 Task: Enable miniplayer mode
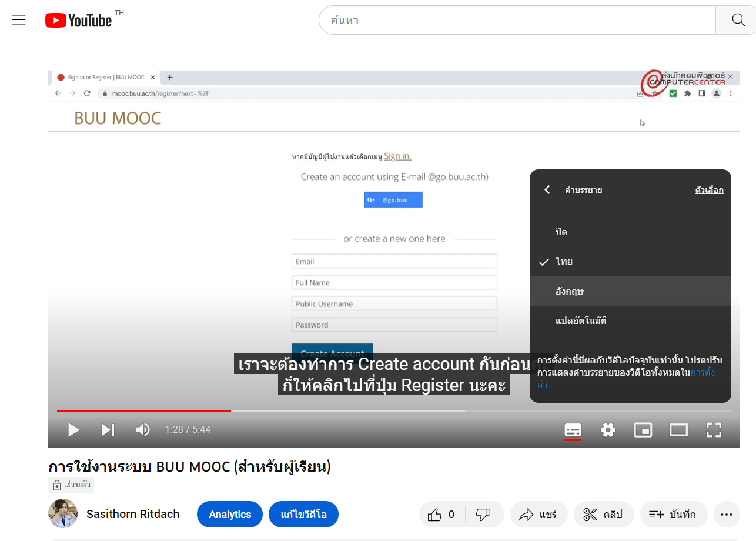click(643, 430)
